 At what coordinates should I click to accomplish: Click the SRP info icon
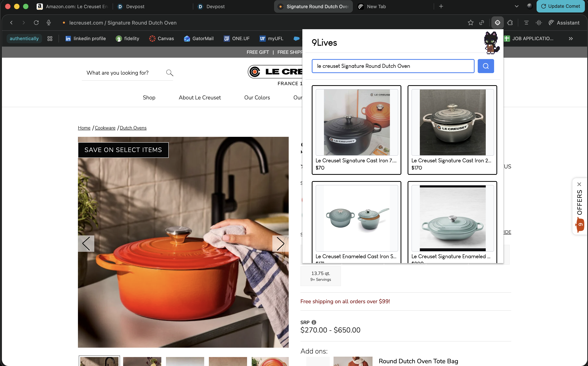(x=314, y=322)
